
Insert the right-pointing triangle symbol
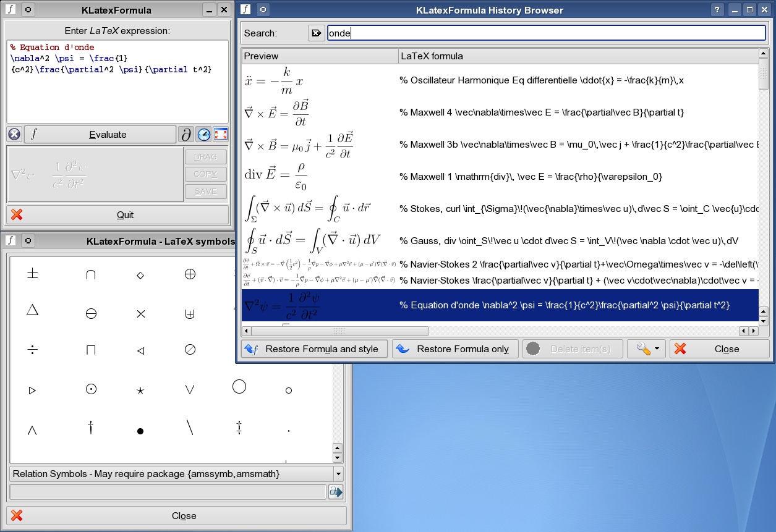click(33, 391)
